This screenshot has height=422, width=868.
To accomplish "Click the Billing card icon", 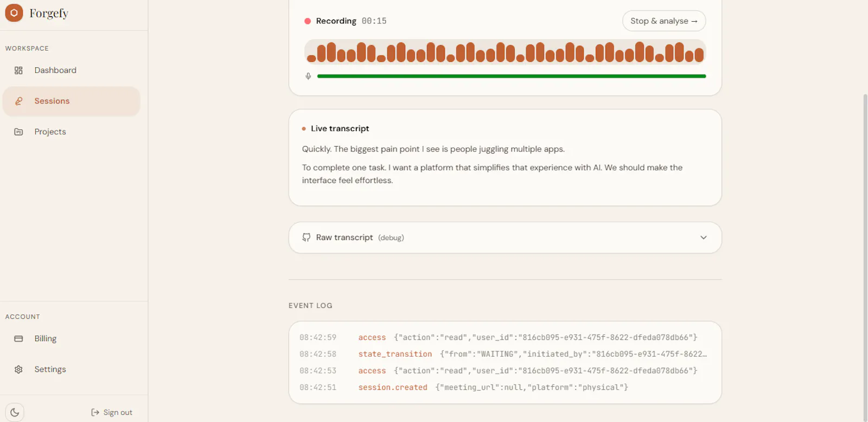I will (x=18, y=339).
